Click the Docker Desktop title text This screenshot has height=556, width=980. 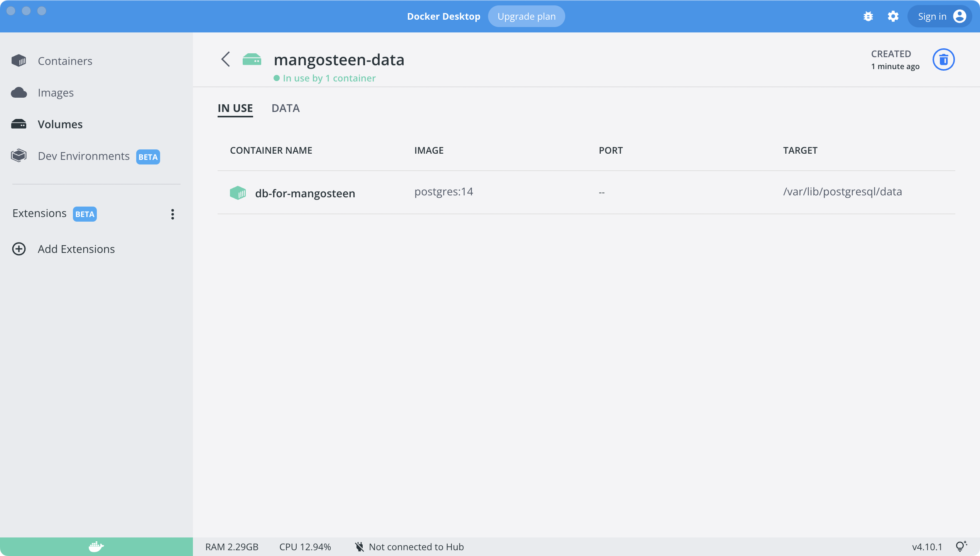tap(444, 16)
